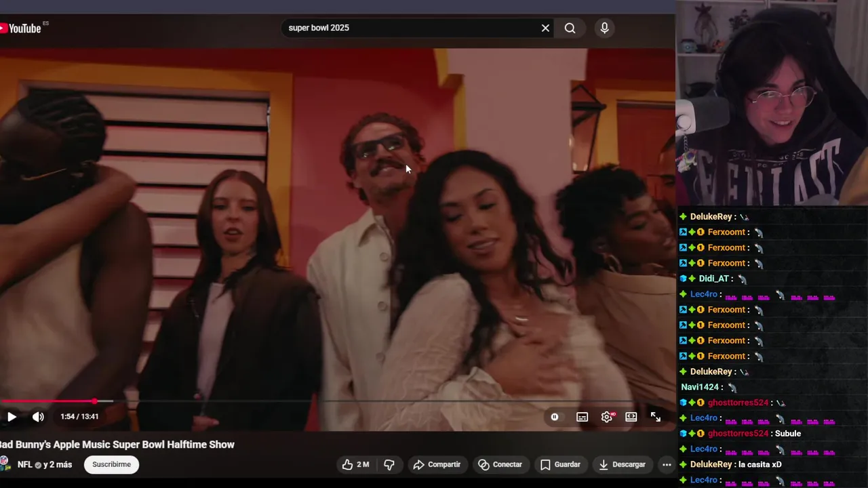868x488 pixels.
Task: Dislike the video
Action: click(x=389, y=464)
